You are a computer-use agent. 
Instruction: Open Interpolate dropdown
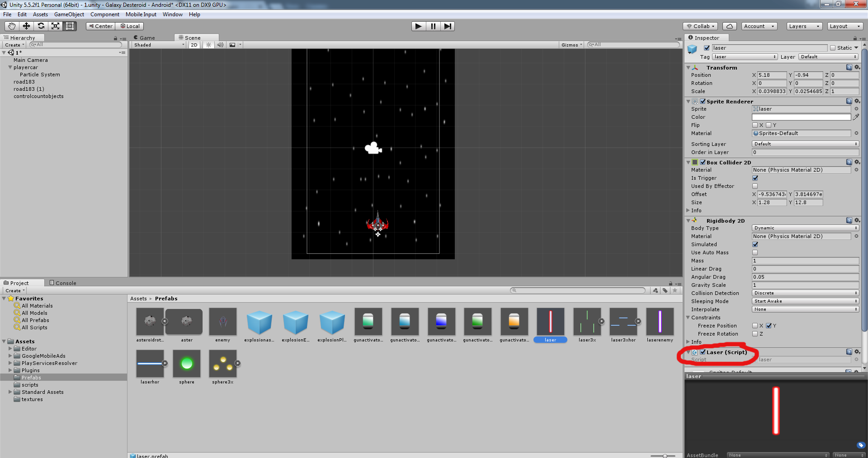click(805, 309)
